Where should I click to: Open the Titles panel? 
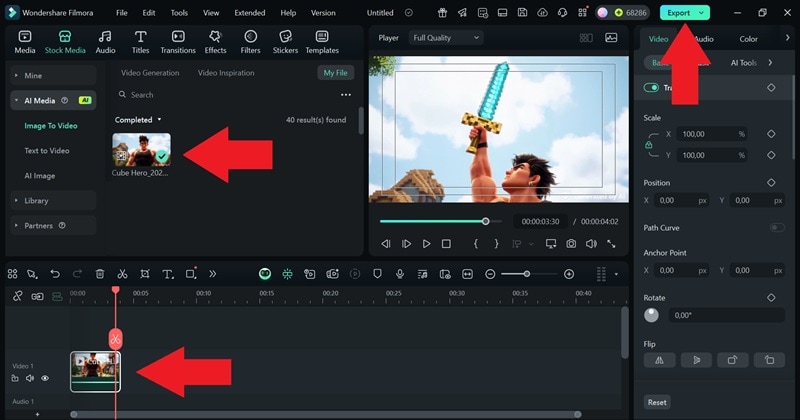[x=140, y=42]
